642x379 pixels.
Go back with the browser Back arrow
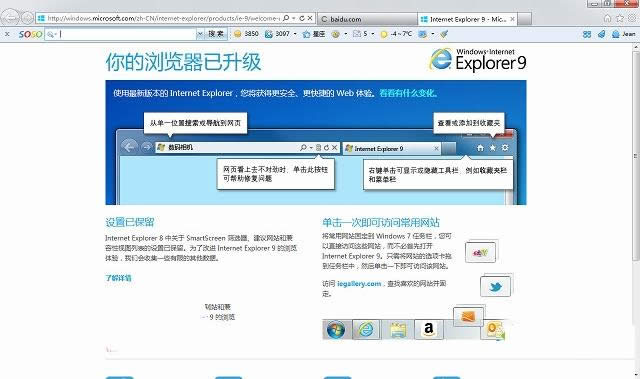[x=10, y=17]
